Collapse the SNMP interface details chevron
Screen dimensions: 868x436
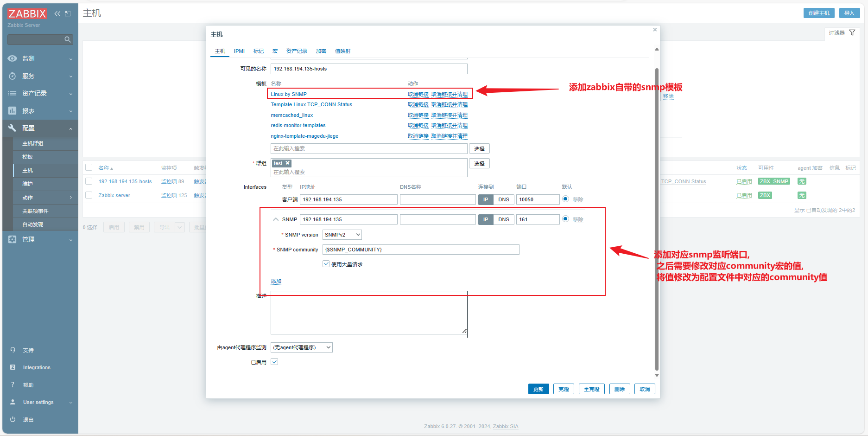click(276, 219)
